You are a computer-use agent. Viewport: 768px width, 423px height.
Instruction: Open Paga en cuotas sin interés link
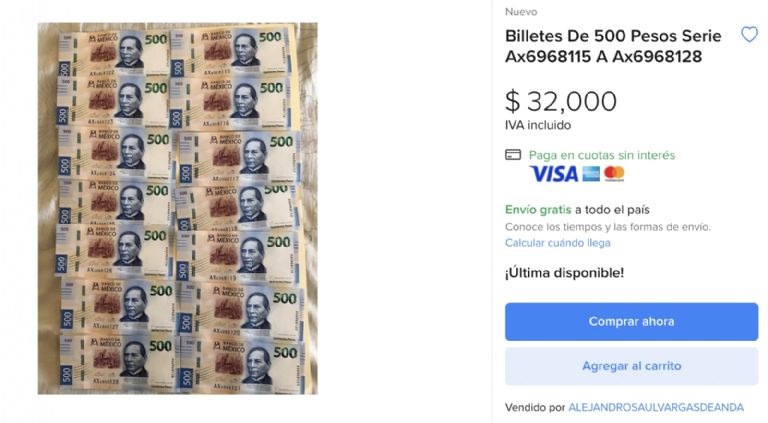(x=602, y=155)
